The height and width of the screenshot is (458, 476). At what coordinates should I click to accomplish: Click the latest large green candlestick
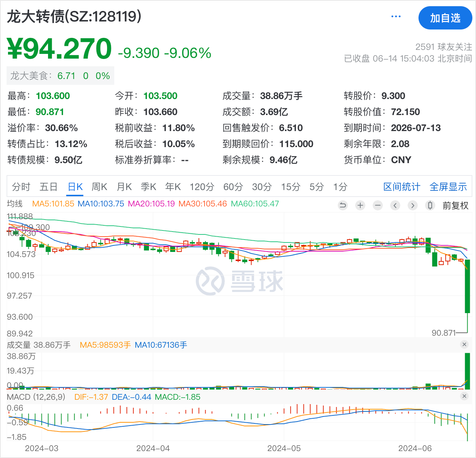tap(467, 286)
